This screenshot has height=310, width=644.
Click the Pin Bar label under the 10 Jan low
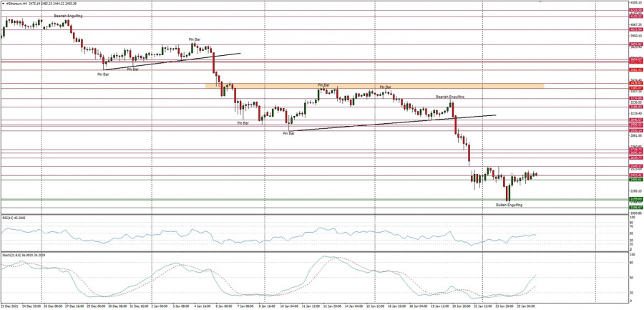pos(289,134)
